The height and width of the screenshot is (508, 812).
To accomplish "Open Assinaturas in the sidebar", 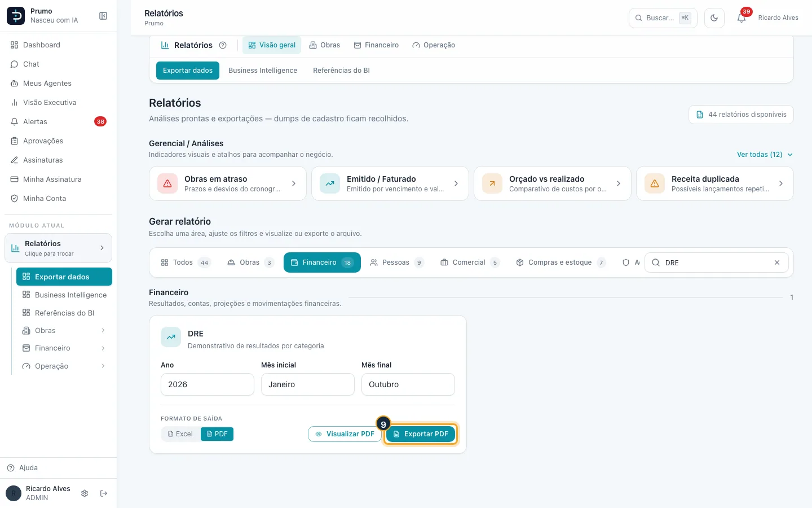I will click(x=59, y=160).
